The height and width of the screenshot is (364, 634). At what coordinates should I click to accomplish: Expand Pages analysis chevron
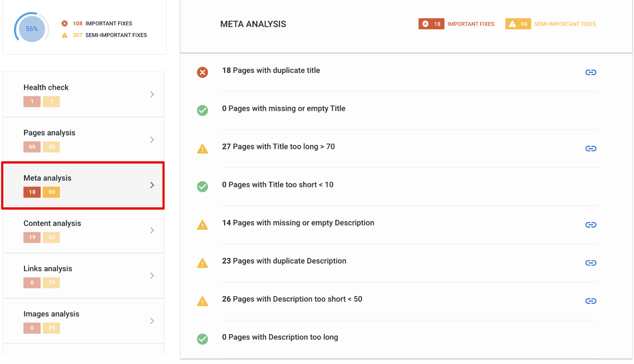click(152, 139)
